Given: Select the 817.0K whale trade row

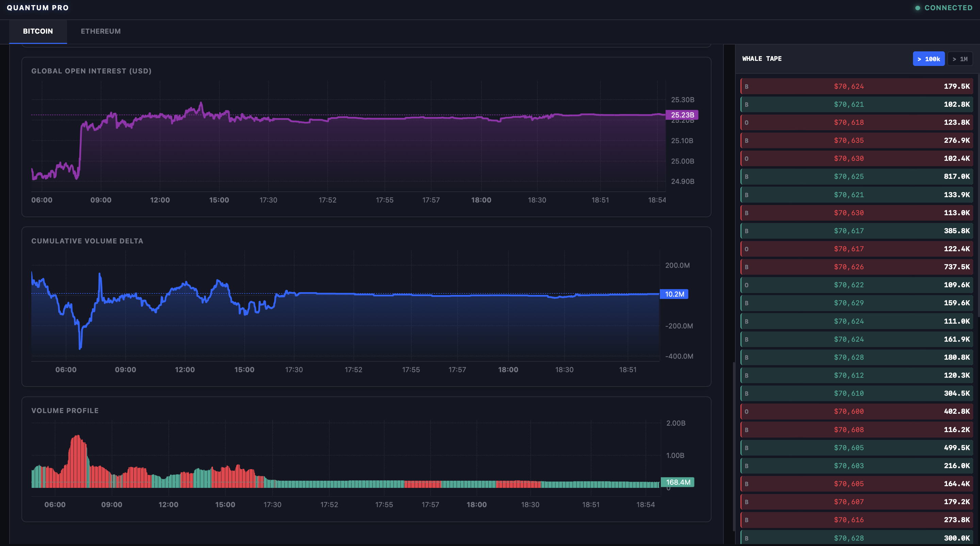Looking at the screenshot, I should [856, 176].
